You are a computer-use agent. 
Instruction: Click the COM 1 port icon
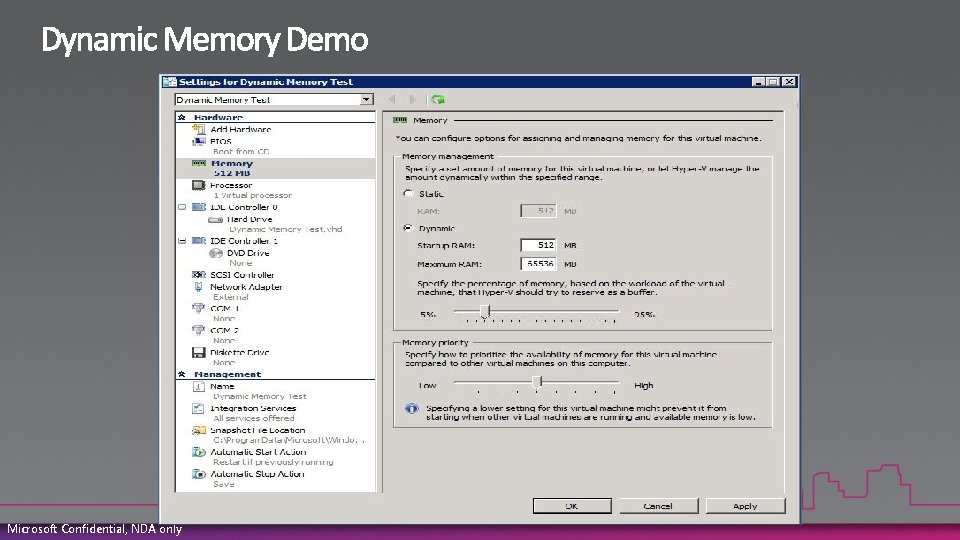(x=198, y=309)
